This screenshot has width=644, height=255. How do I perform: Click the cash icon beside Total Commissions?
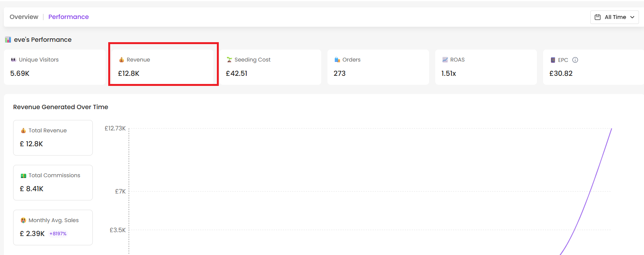pos(23,176)
